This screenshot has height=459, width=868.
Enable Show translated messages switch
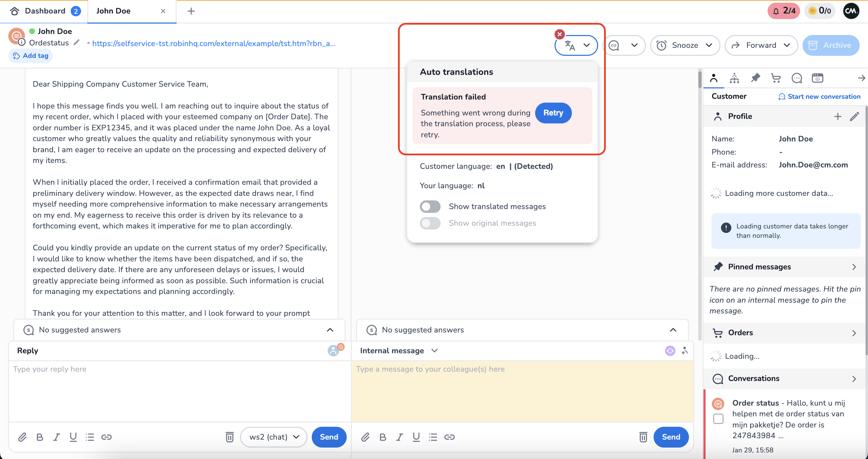click(x=430, y=207)
